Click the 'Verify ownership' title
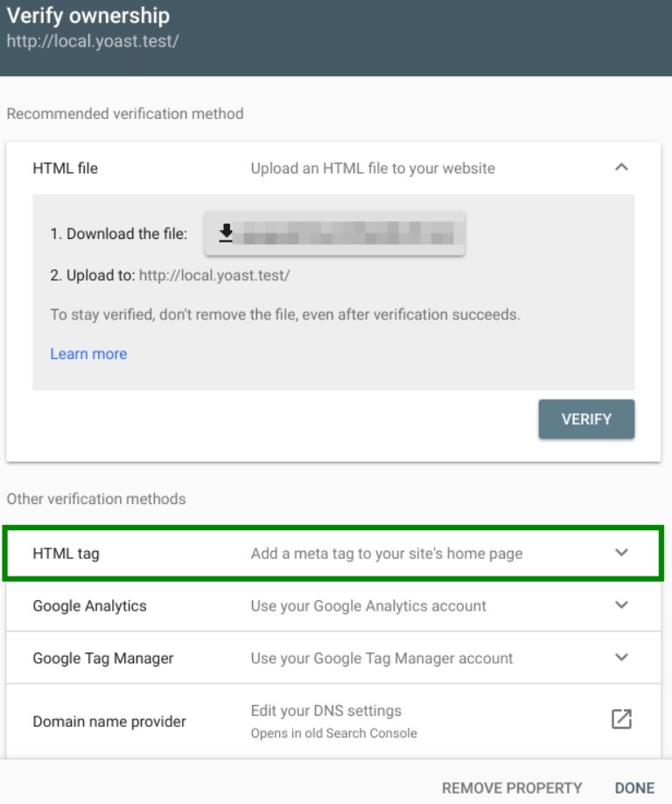Image resolution: width=672 pixels, height=804 pixels. click(88, 16)
